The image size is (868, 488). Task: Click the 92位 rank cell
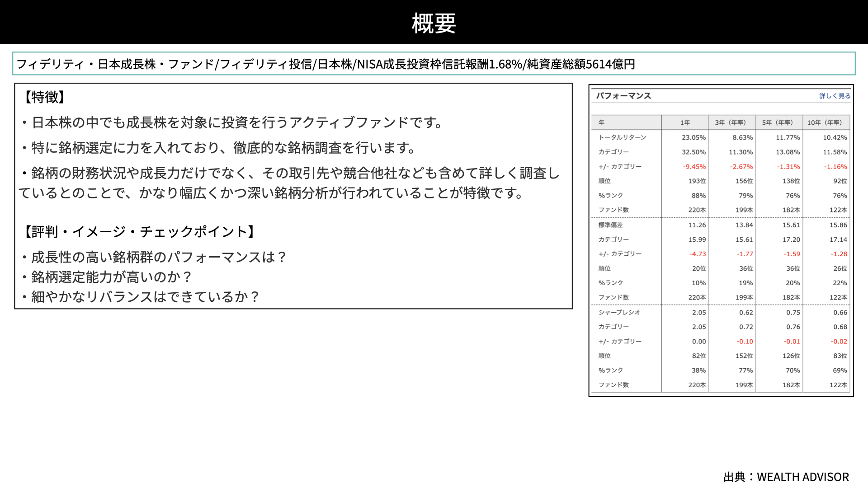(x=840, y=181)
